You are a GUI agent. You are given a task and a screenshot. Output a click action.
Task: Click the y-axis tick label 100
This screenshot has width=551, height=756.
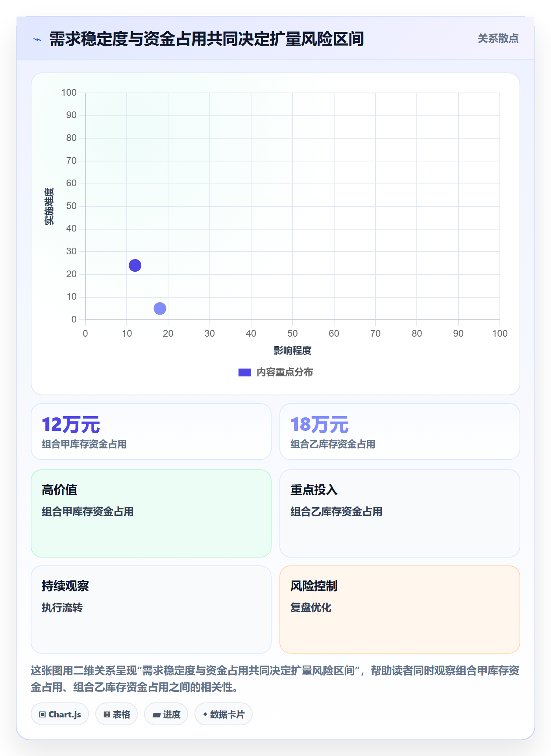[69, 93]
